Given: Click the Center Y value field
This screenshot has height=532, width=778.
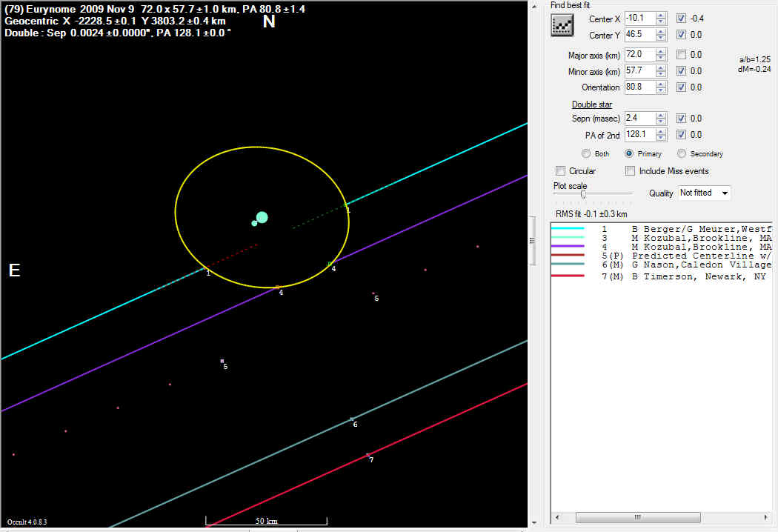Looking at the screenshot, I should 640,35.
